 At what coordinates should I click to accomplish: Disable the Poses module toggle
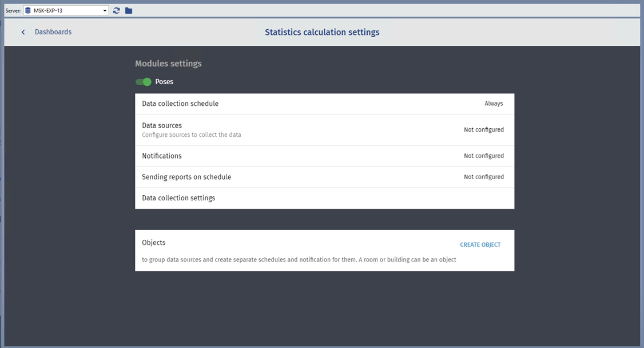tap(144, 82)
